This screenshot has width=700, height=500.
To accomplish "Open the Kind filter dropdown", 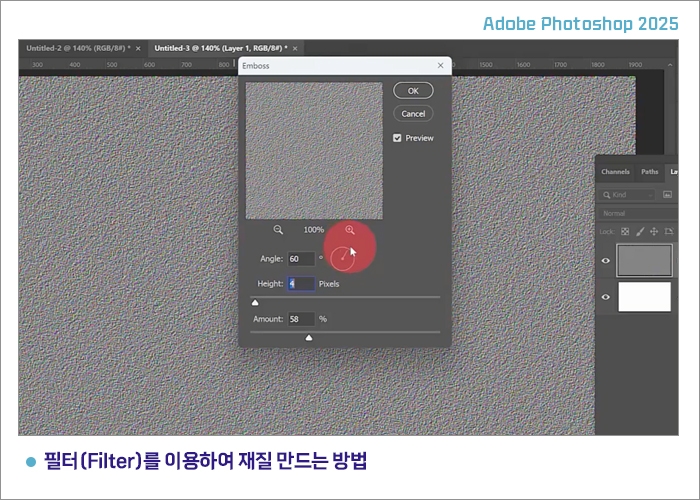I will 627,195.
